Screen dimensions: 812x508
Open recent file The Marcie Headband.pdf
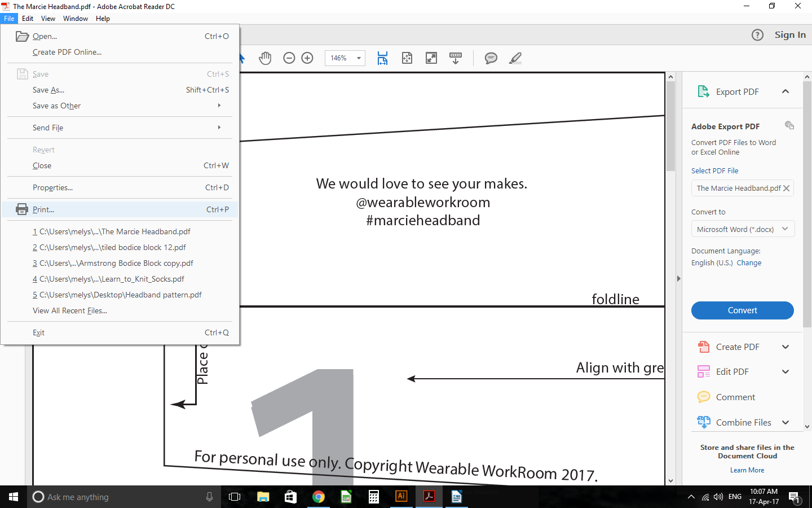[120, 231]
